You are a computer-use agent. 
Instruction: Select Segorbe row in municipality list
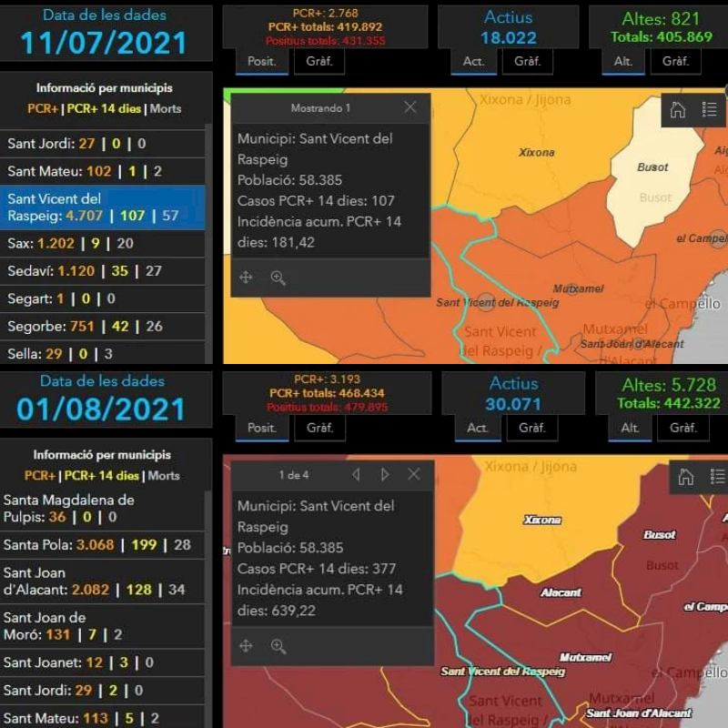102,326
